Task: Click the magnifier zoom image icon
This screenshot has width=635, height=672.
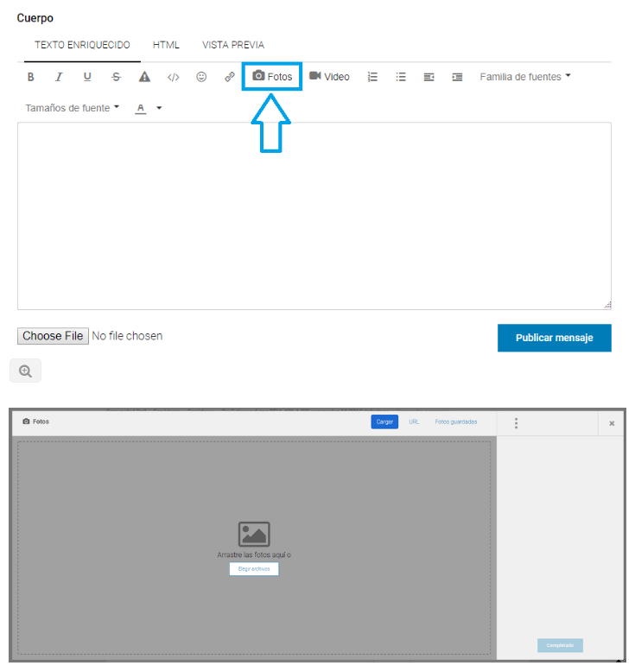Action: click(x=25, y=371)
